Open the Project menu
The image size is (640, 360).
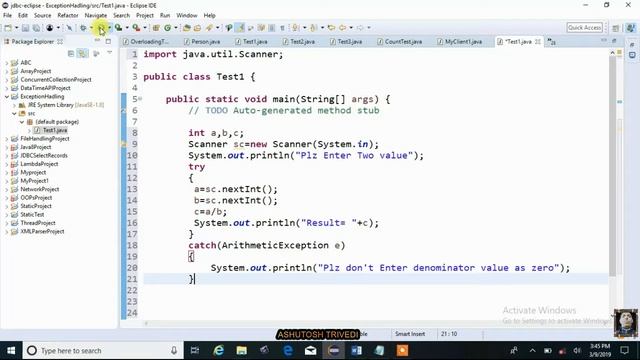145,16
